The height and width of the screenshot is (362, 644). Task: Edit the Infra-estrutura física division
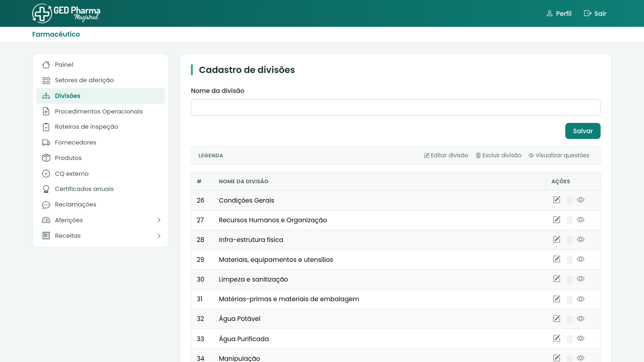(557, 239)
